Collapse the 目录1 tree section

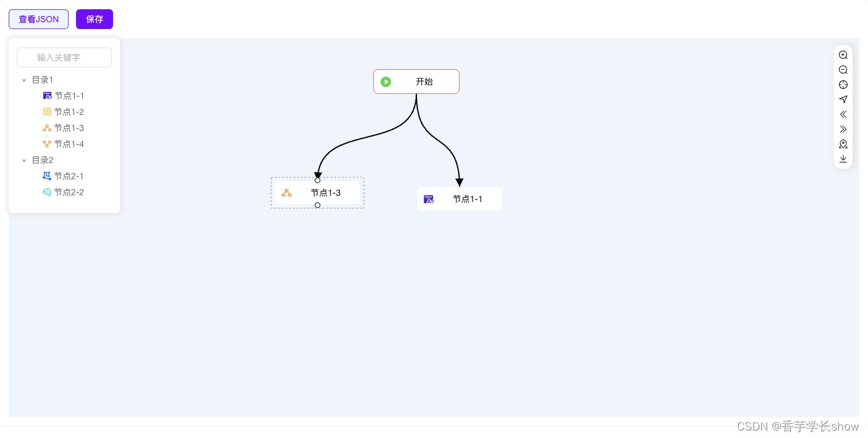pyautogui.click(x=25, y=80)
